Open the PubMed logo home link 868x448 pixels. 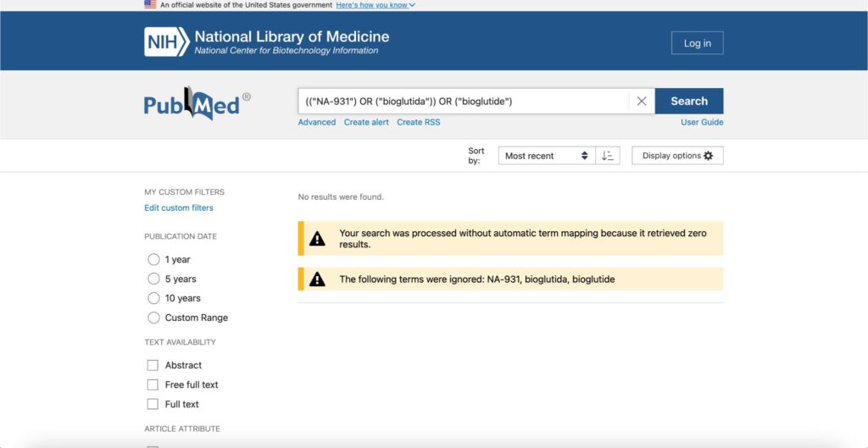pos(198,103)
